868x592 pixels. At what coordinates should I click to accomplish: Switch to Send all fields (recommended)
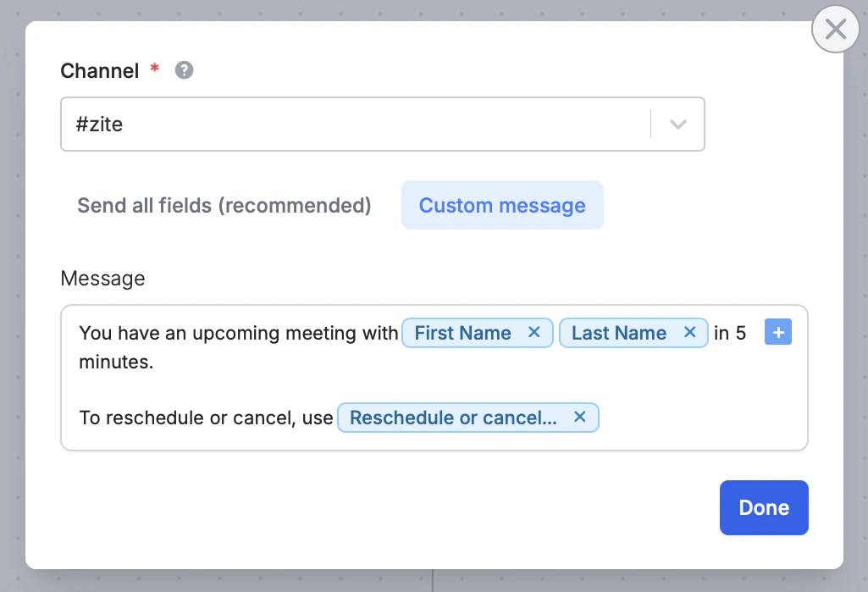[224, 206]
